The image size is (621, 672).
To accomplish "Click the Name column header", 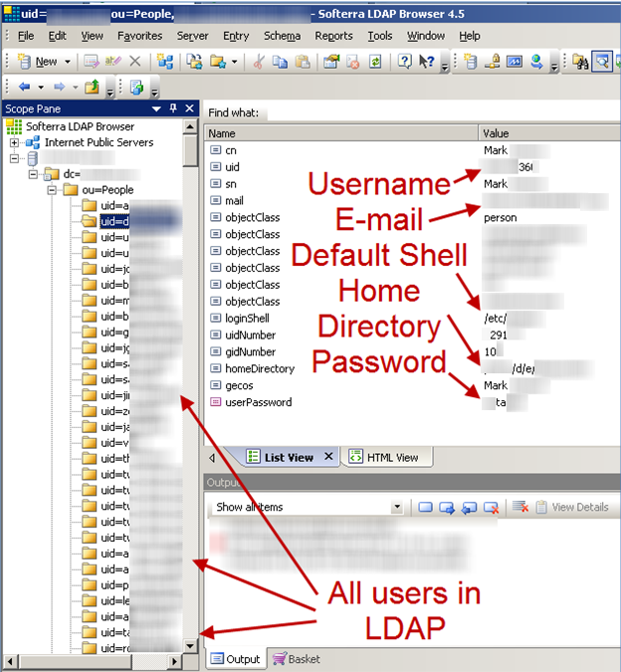I will point(341,133).
